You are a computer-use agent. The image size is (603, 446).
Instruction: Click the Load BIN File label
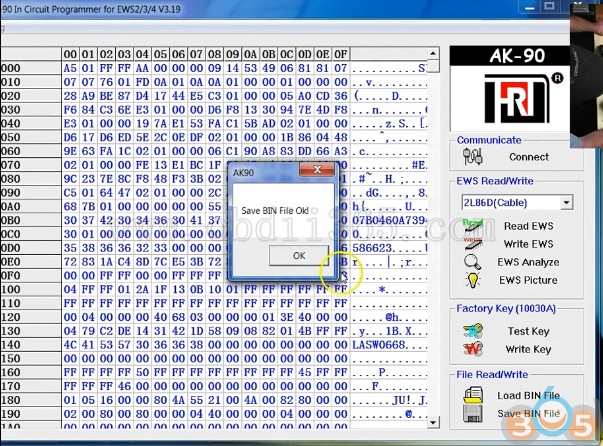pyautogui.click(x=529, y=396)
